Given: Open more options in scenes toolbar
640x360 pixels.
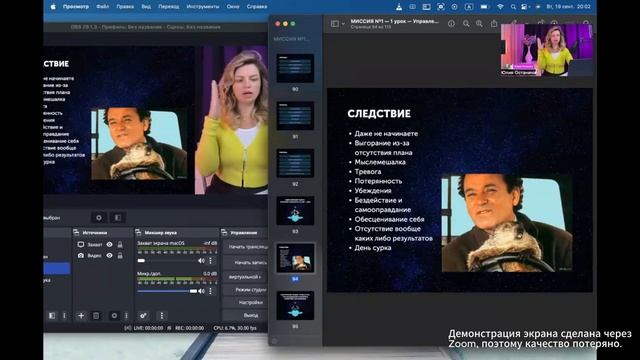Looking at the screenshot, I should point(64,316).
